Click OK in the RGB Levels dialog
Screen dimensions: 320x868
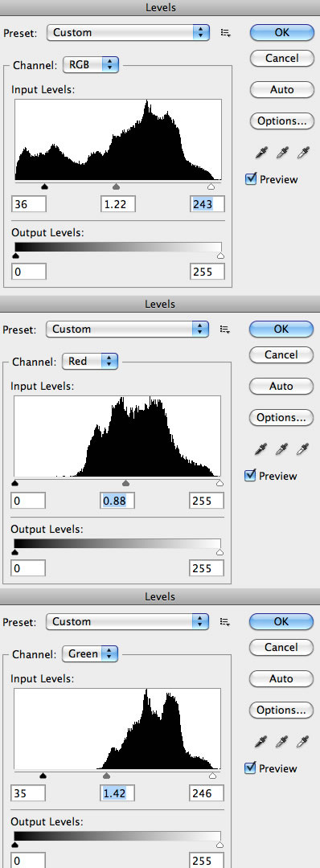[x=281, y=32]
